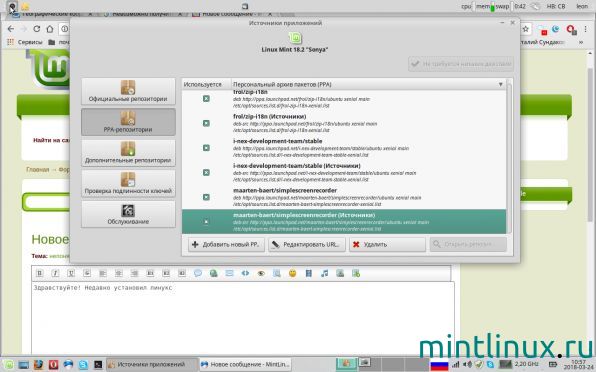596x372 pixels.
Task: Switch to Новое сообщение taskbar window
Action: [x=246, y=364]
